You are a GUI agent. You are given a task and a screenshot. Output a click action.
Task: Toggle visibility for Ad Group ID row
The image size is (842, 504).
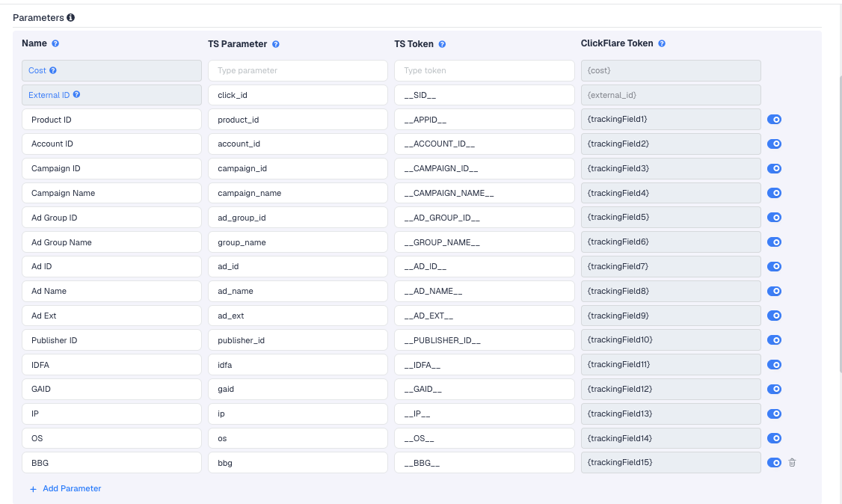(774, 218)
